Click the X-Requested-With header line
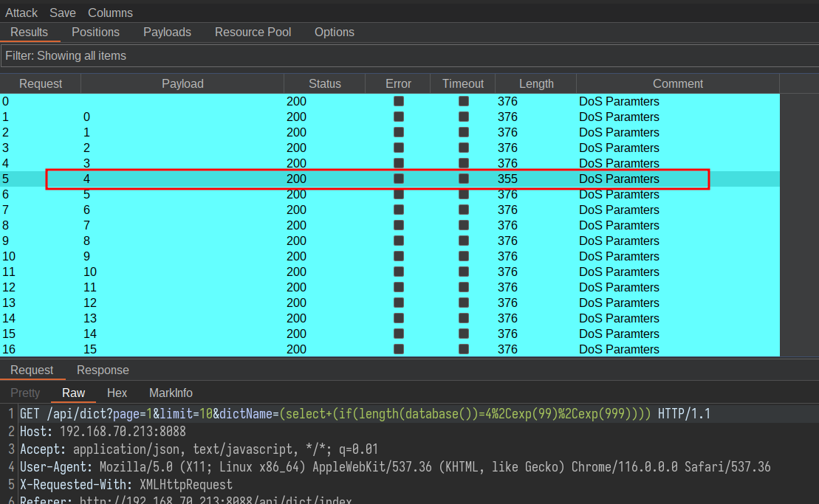819x504 pixels. (x=126, y=485)
